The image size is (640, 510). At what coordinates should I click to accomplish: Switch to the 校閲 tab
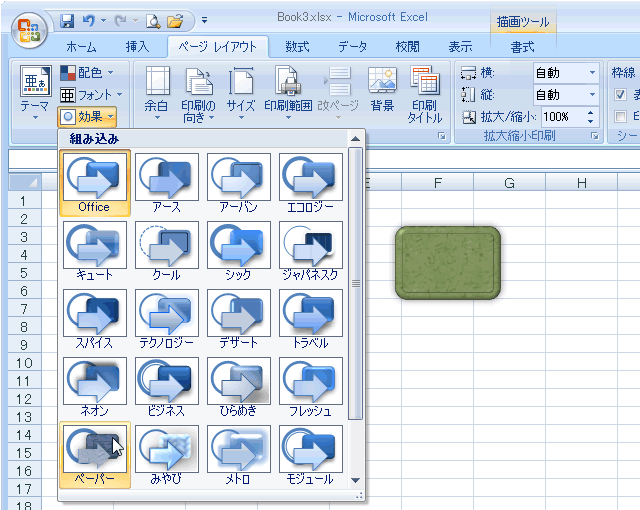407,47
